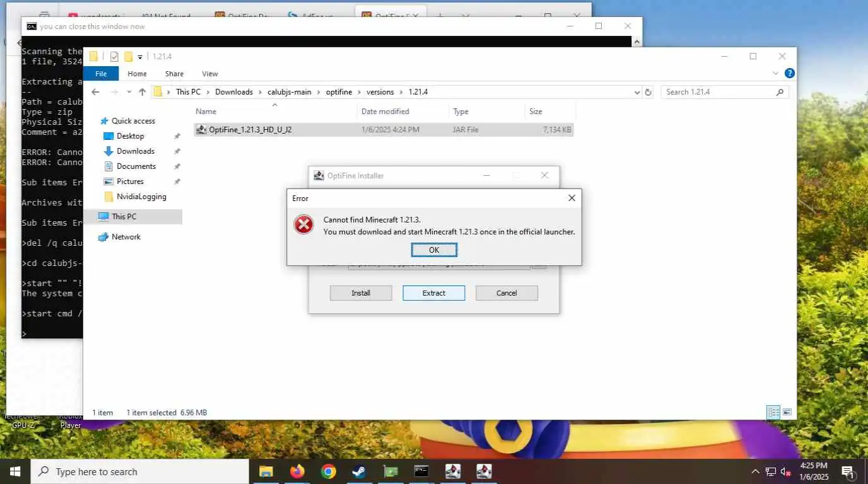Expand the chevron after optifine breadcrumb

tap(360, 92)
